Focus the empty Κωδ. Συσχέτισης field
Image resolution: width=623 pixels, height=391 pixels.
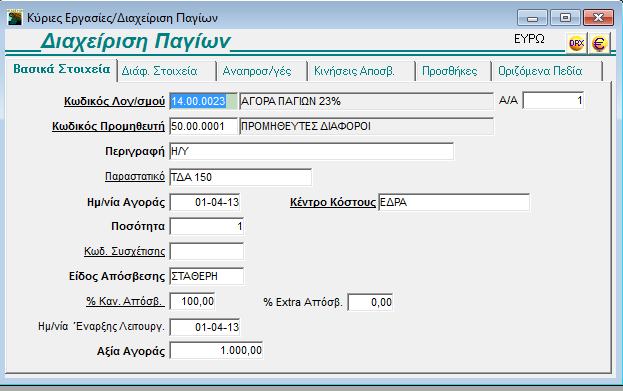(x=207, y=251)
